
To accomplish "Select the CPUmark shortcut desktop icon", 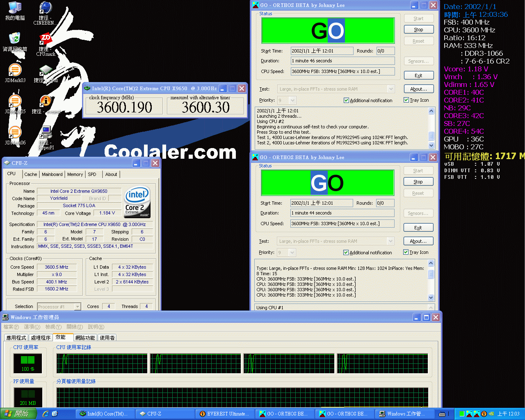I will tap(45, 44).
